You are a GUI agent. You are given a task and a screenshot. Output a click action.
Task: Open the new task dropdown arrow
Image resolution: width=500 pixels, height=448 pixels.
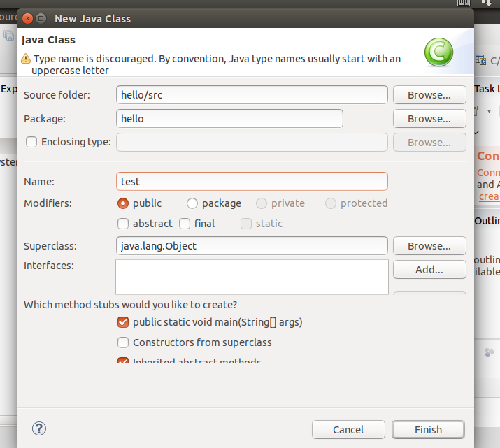point(490,110)
